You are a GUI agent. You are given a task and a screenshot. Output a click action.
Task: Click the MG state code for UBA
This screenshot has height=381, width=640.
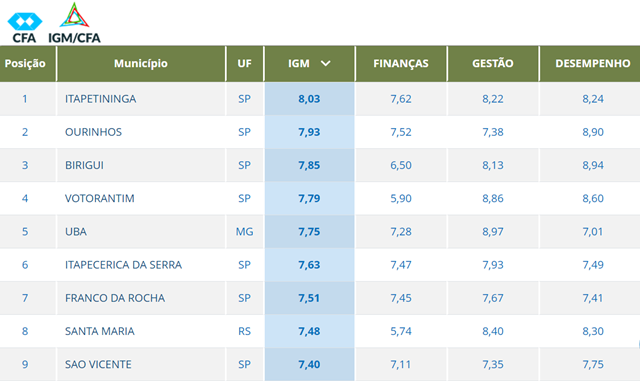tap(244, 232)
